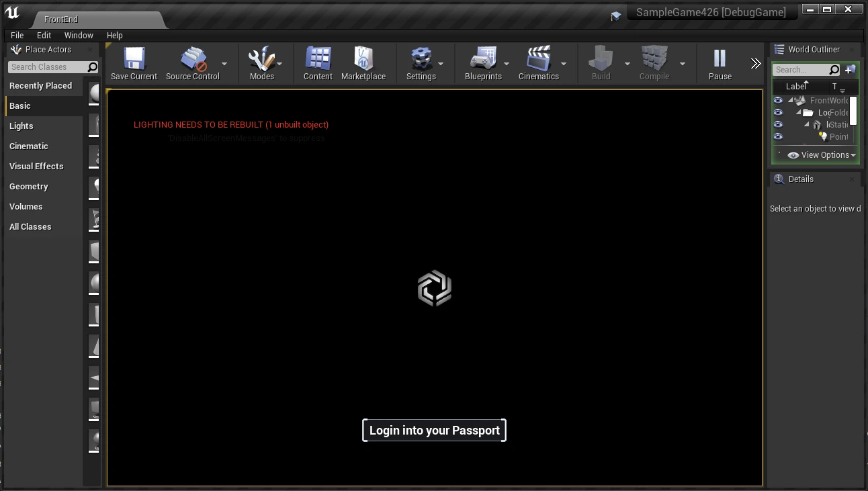Click the Login into your Passport button
Image resolution: width=868 pixels, height=491 pixels.
tap(434, 430)
